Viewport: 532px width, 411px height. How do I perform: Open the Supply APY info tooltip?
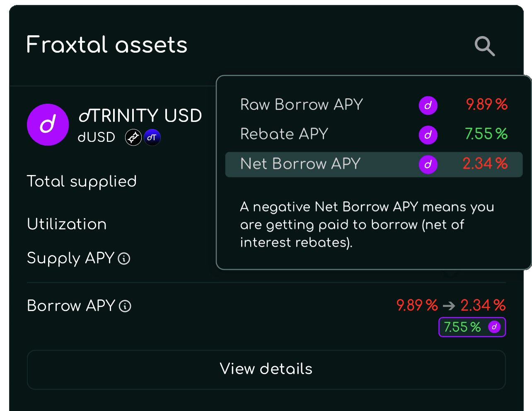click(x=123, y=258)
